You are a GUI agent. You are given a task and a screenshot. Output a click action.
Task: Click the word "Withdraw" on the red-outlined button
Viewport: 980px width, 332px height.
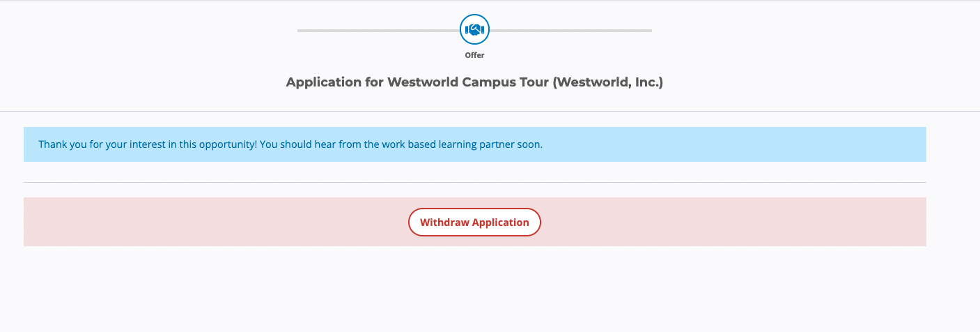[444, 222]
